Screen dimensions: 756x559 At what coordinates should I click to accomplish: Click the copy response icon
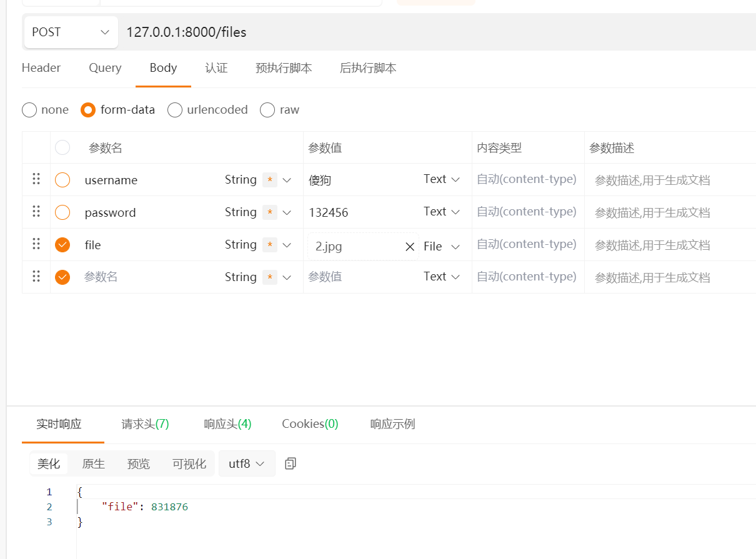tap(290, 463)
